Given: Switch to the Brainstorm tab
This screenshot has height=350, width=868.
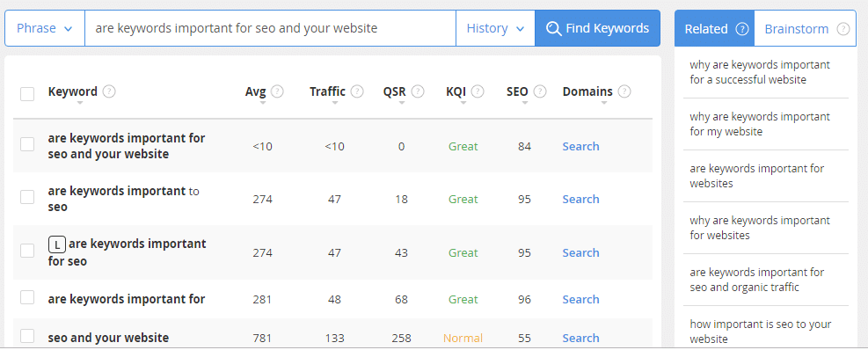Looking at the screenshot, I should pyautogui.click(x=805, y=29).
